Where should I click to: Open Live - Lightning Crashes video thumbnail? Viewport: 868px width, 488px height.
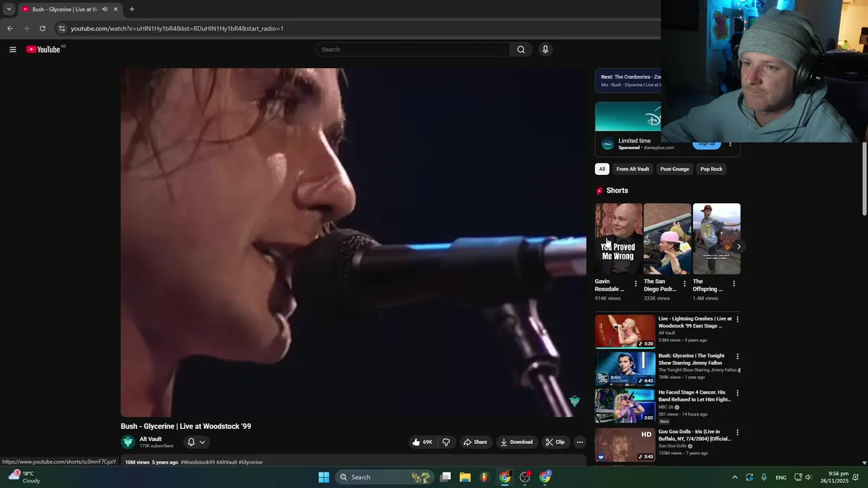click(625, 331)
